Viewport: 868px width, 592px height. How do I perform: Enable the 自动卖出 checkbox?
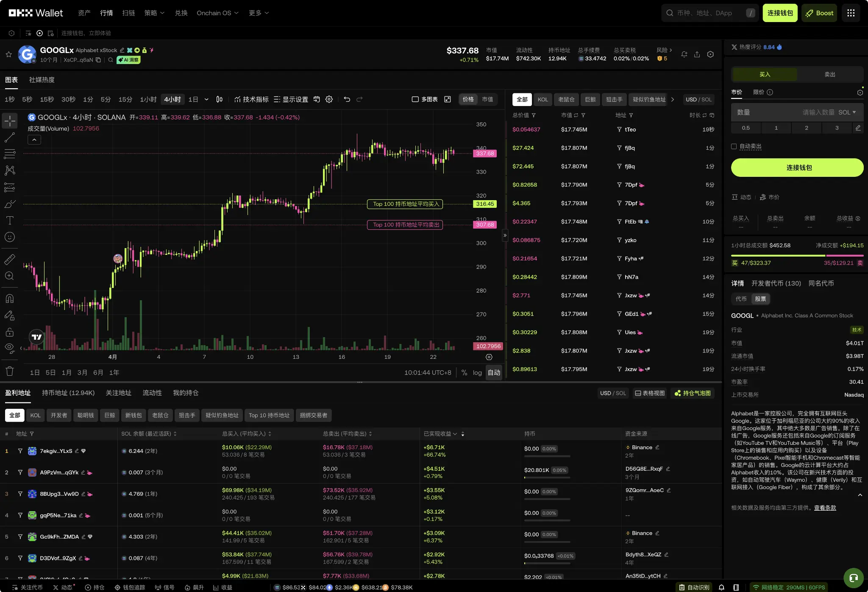click(x=734, y=146)
